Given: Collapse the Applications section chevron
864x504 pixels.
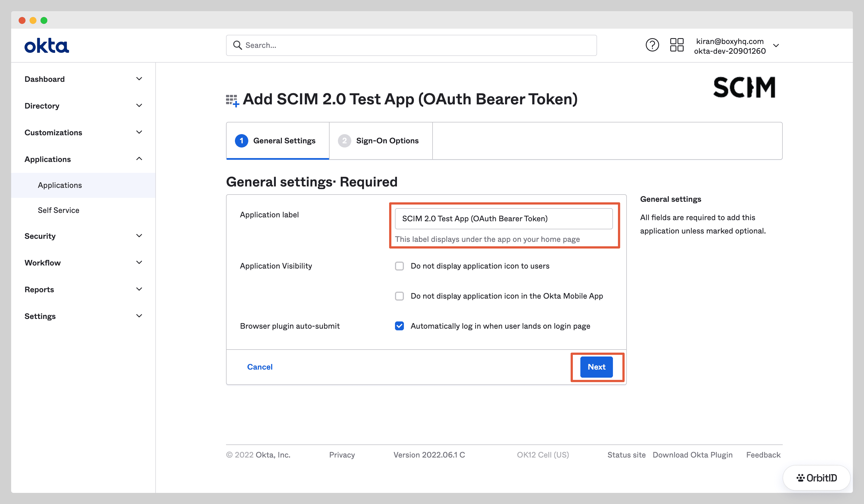Looking at the screenshot, I should tap(139, 159).
